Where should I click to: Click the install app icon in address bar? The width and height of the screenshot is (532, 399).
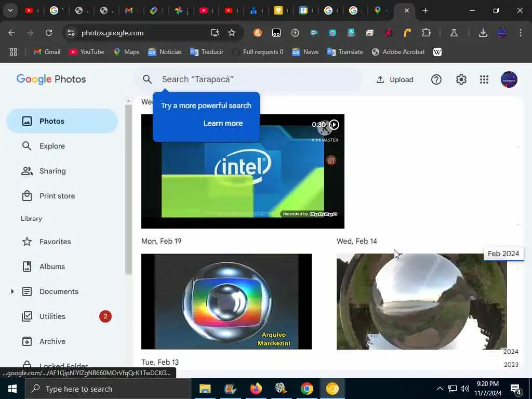(x=215, y=33)
